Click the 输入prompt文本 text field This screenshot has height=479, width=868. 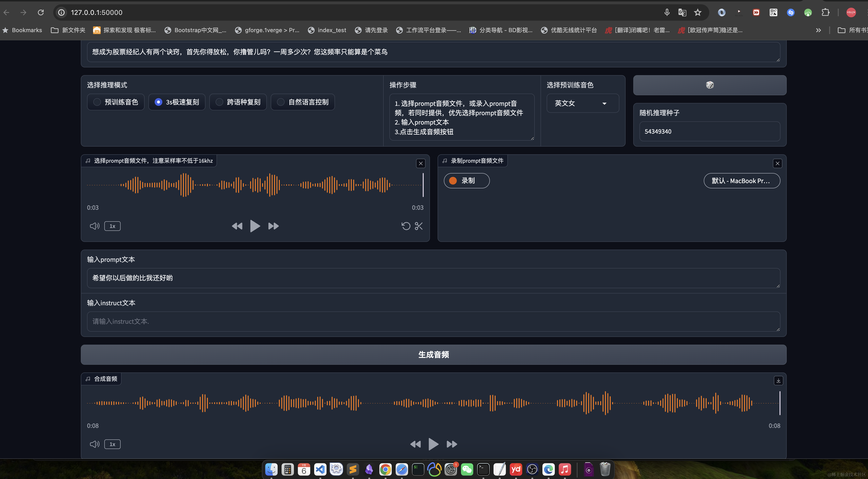point(434,278)
